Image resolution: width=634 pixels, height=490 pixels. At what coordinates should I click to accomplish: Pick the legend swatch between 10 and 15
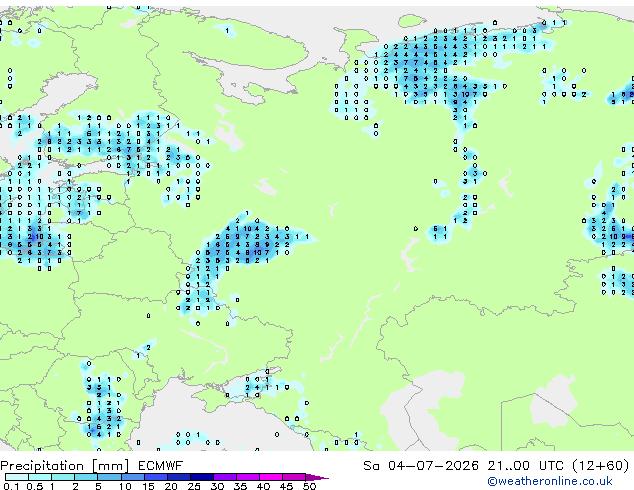click(133, 477)
